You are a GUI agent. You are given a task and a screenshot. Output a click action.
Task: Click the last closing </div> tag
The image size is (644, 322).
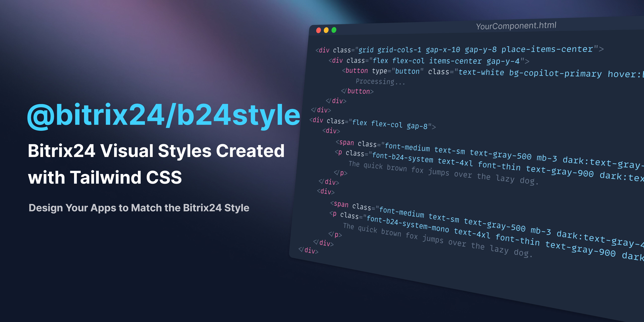pyautogui.click(x=309, y=250)
